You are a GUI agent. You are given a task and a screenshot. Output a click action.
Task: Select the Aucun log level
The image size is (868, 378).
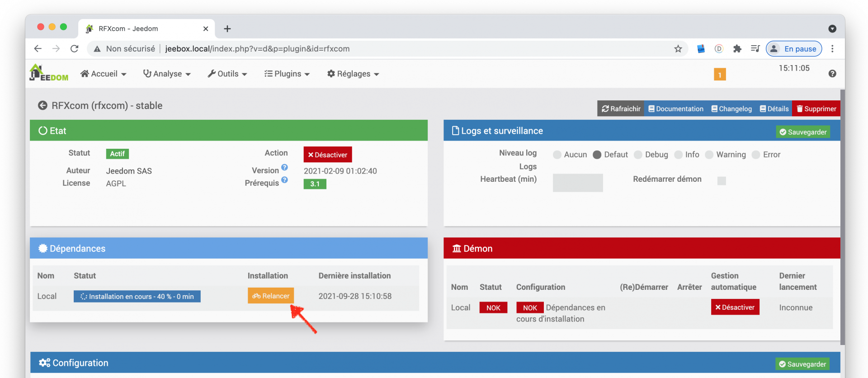coord(557,155)
